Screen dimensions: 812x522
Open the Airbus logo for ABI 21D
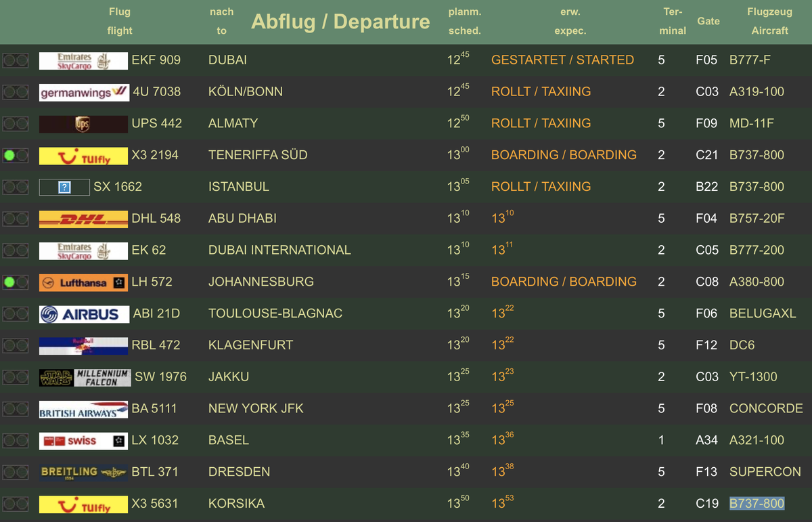(83, 314)
